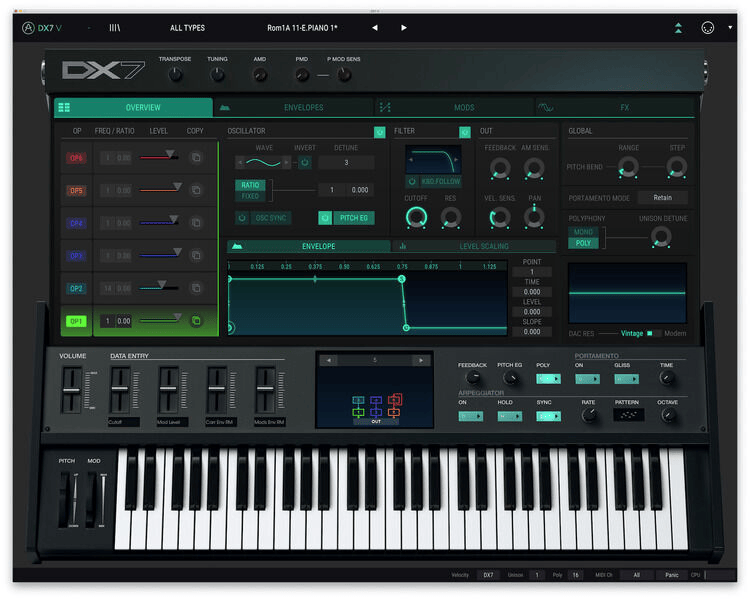
Task: Select MONO polyphony mode
Action: pos(583,232)
